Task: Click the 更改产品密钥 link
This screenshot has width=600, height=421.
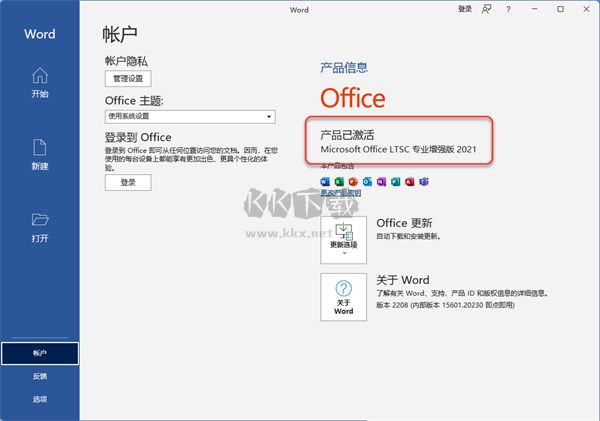Action: coord(341,193)
